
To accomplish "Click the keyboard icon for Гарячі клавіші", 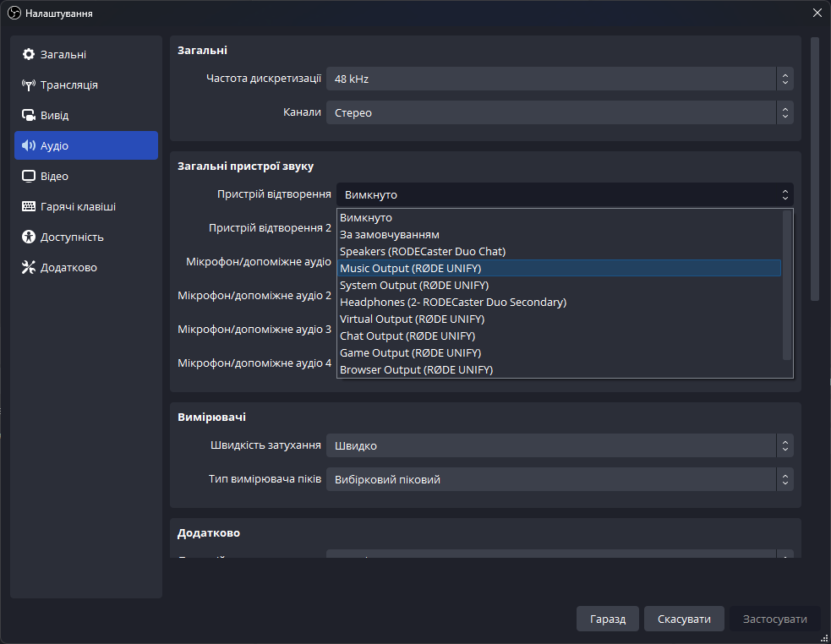I will [29, 207].
